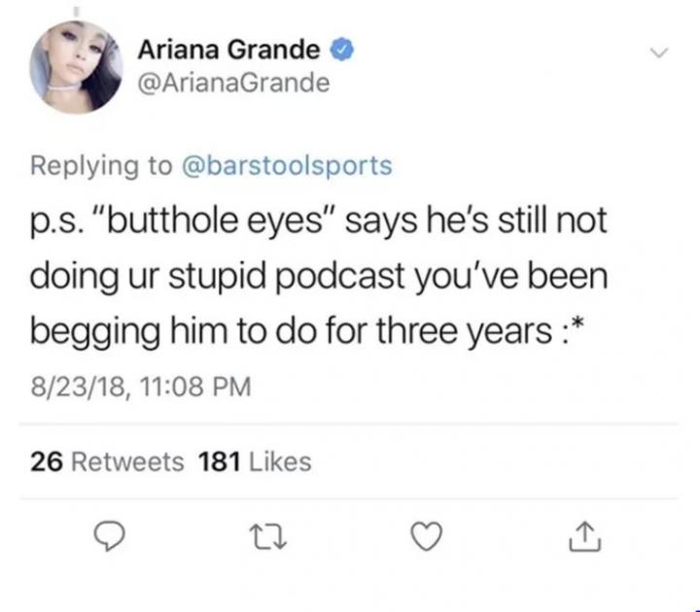This screenshot has width=700, height=612.
Task: Tap the word 'Retweets' beside 26
Action: (x=127, y=461)
